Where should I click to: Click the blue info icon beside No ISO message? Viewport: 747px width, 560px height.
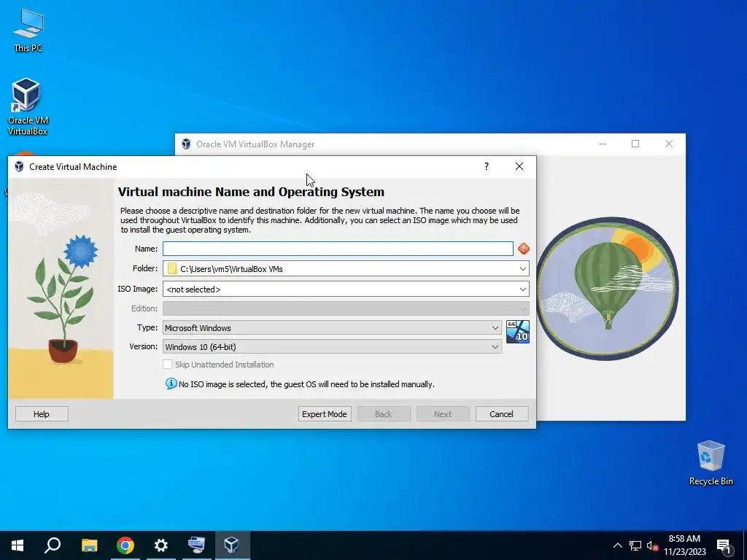pos(171,384)
